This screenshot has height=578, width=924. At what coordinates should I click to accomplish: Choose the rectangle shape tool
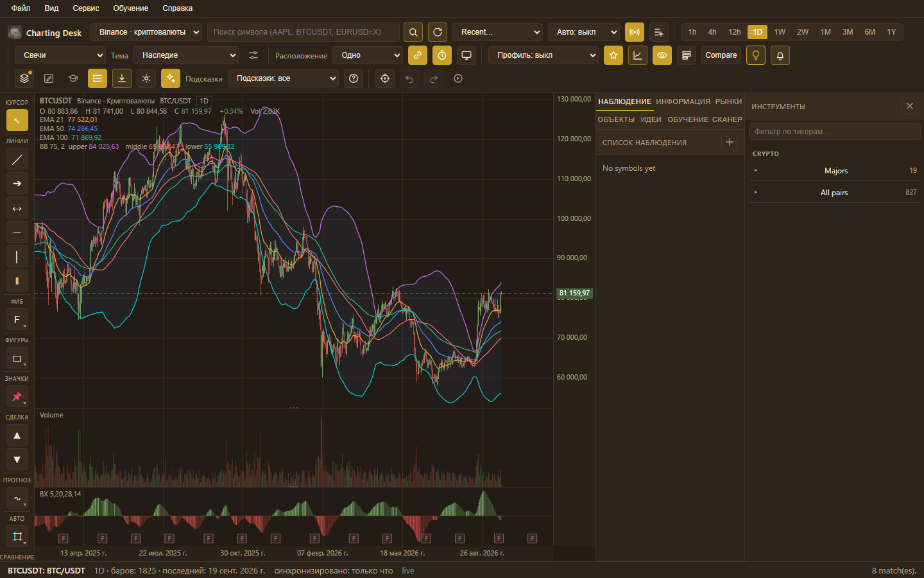[17, 358]
